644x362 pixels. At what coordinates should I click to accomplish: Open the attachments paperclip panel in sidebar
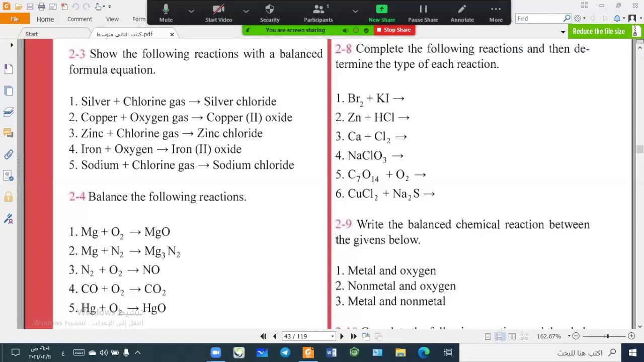9,154
